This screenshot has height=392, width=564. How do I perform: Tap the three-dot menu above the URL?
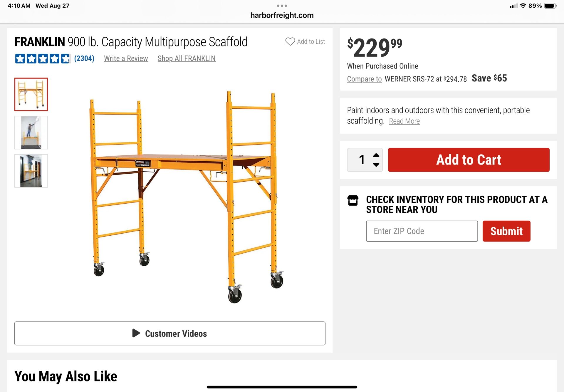point(282,6)
